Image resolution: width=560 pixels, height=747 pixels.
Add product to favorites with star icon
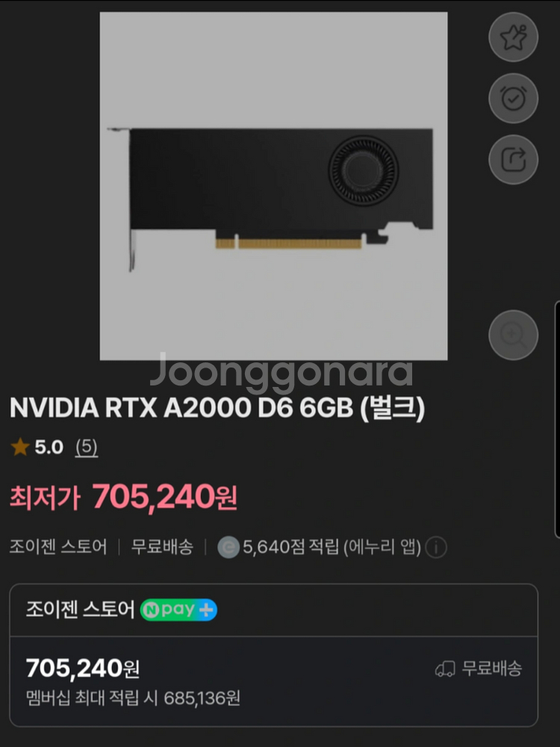tap(514, 37)
